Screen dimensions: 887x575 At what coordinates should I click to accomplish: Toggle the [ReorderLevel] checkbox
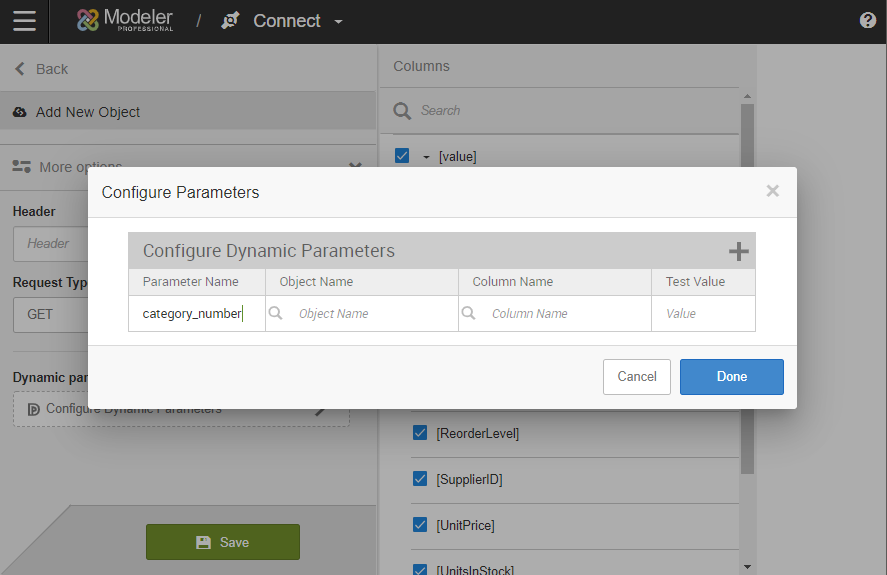[420, 433]
